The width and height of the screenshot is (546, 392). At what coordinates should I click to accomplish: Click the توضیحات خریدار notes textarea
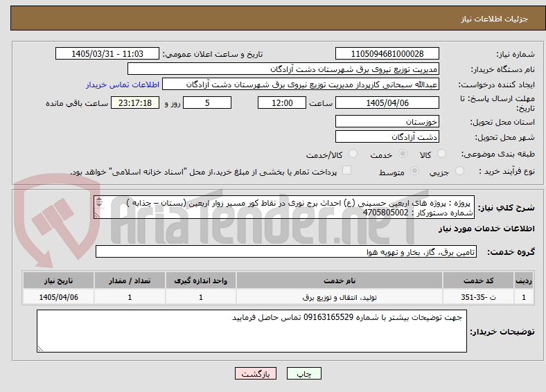(x=252, y=331)
